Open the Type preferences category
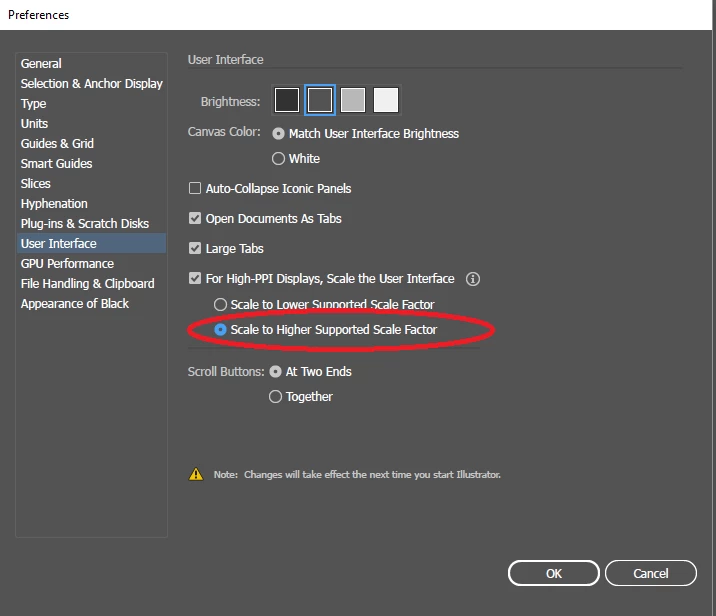 point(91,104)
